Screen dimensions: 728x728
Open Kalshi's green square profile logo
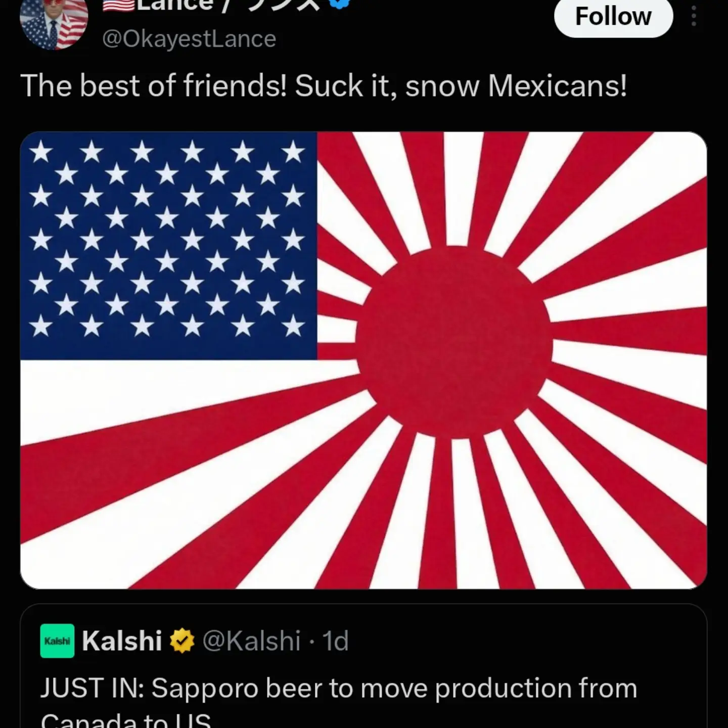click(x=57, y=641)
